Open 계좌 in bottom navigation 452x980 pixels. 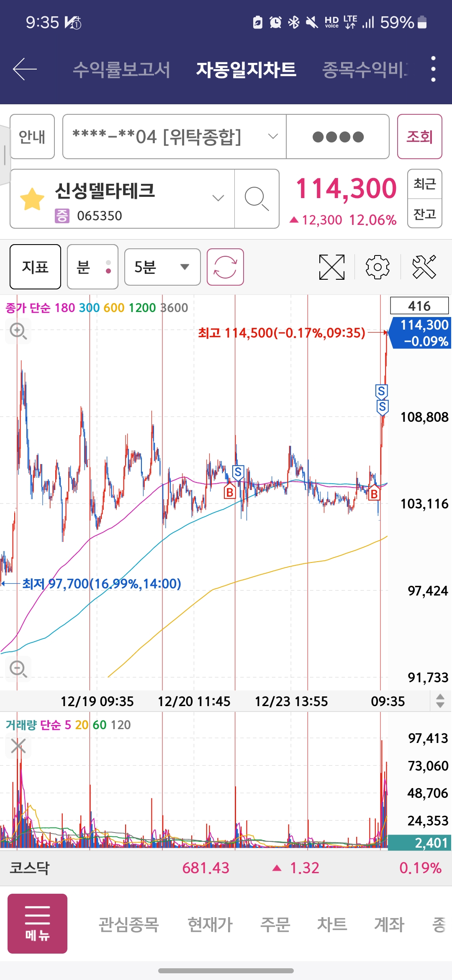[389, 924]
